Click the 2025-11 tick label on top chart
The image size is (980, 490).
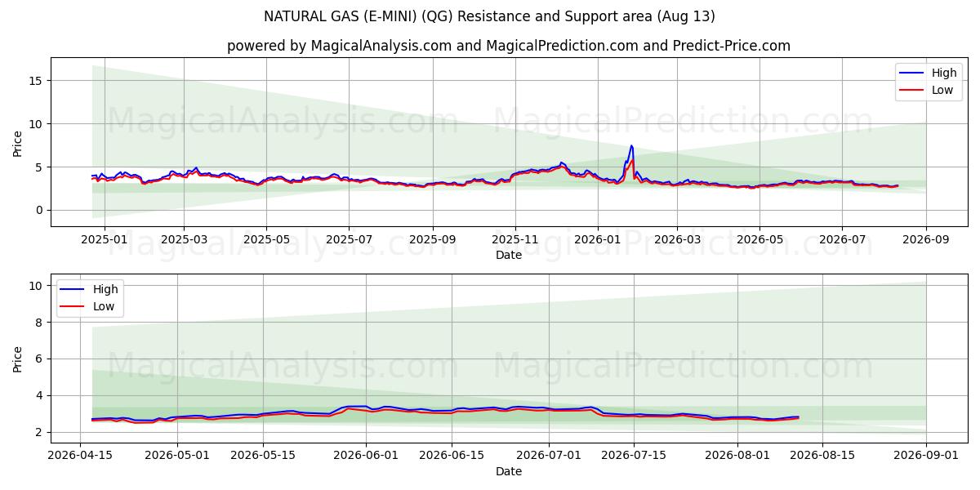(x=515, y=239)
